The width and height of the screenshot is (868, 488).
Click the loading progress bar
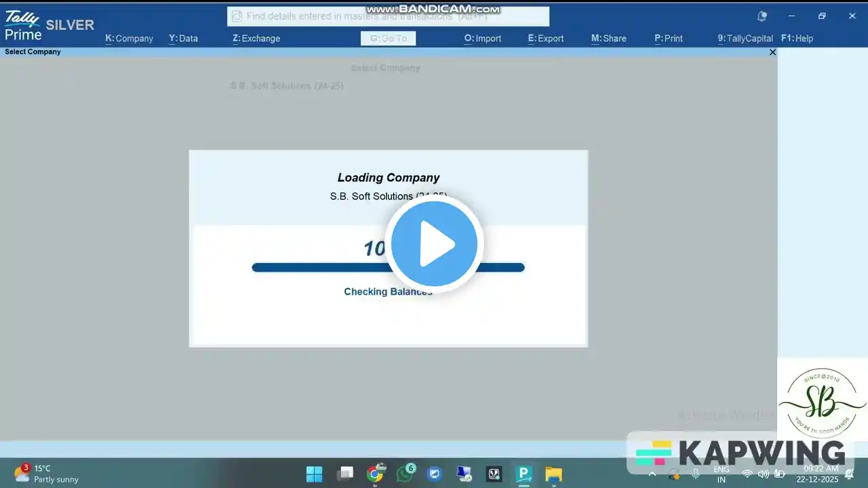point(388,268)
